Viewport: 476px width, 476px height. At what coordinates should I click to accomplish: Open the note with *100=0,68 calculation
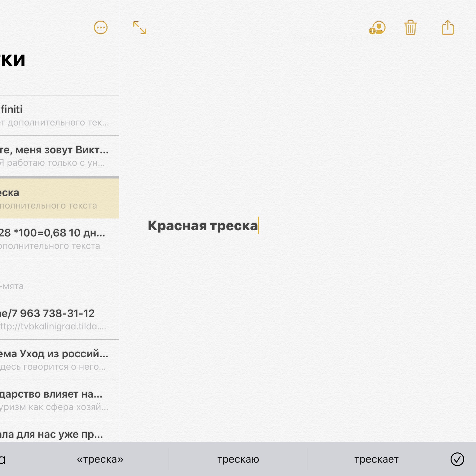point(56,239)
